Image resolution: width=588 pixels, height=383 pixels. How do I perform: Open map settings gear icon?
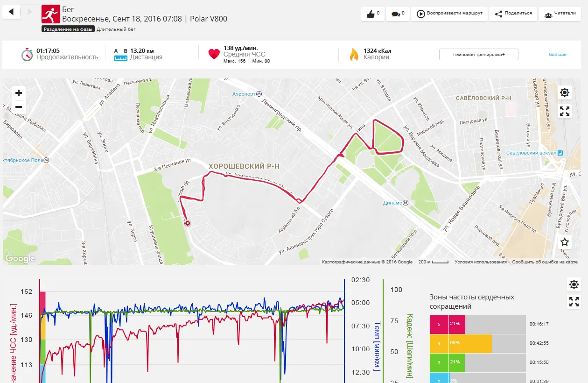[565, 92]
